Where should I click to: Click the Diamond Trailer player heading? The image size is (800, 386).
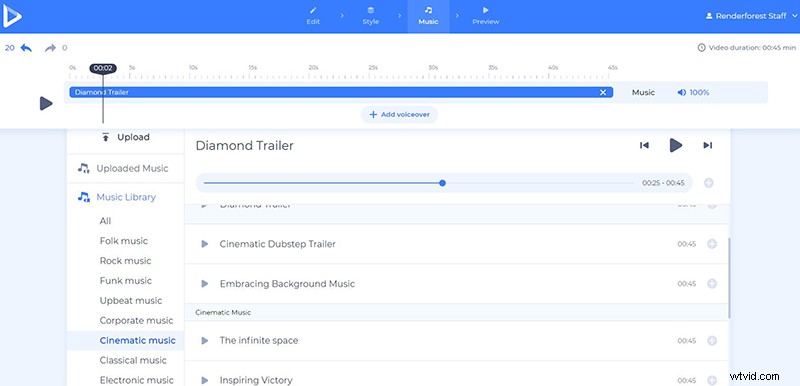(x=244, y=145)
